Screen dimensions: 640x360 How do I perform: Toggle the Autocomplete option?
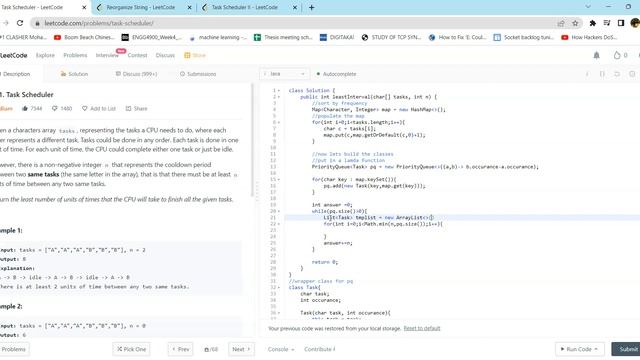click(336, 74)
